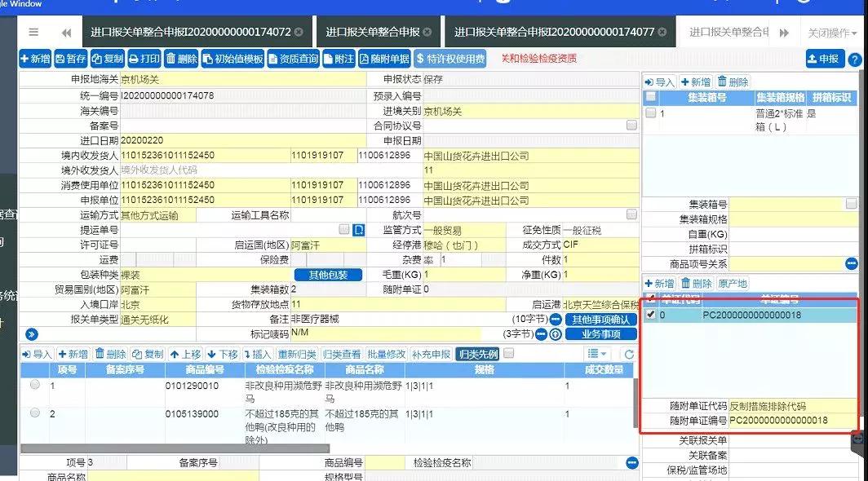Switch to tab ending in 174077
The height and width of the screenshot is (481, 868).
tap(556, 33)
